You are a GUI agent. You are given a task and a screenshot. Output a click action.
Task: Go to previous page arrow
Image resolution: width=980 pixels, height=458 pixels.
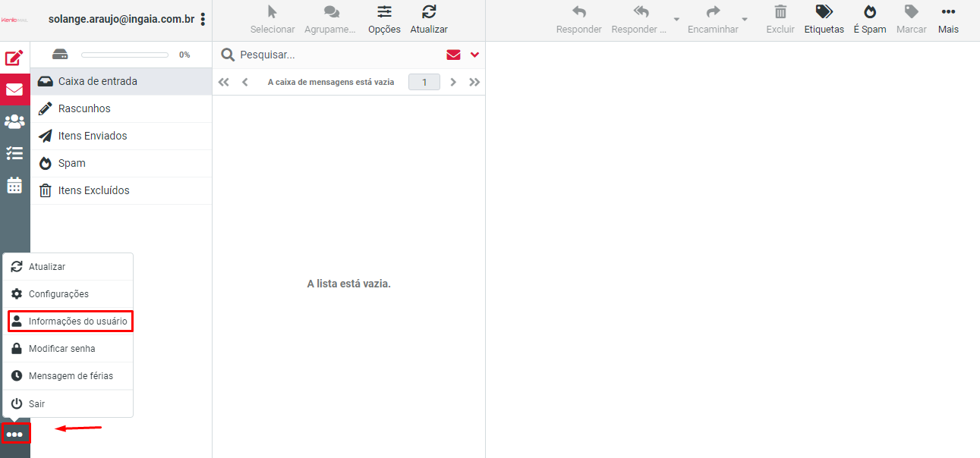245,82
